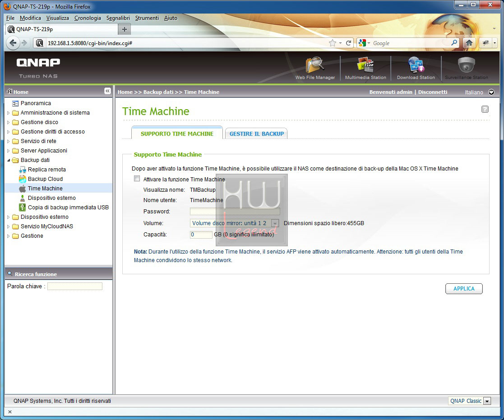Select Backup Cloud tree item

tap(45, 179)
